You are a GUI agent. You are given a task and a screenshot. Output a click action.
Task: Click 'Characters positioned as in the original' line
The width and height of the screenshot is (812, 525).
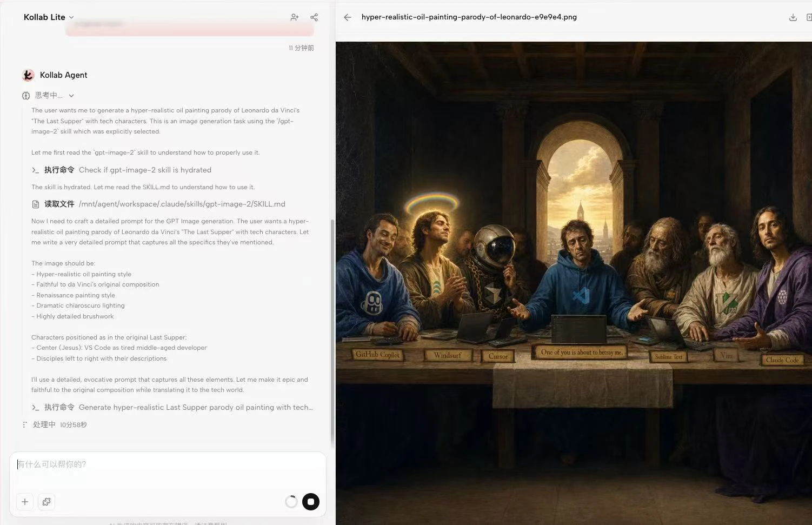(109, 337)
